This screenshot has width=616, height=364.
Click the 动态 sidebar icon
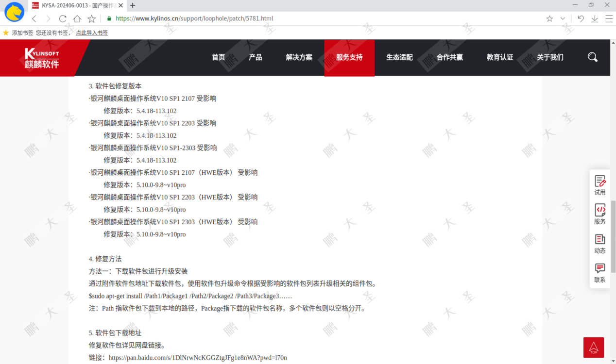[600, 243]
